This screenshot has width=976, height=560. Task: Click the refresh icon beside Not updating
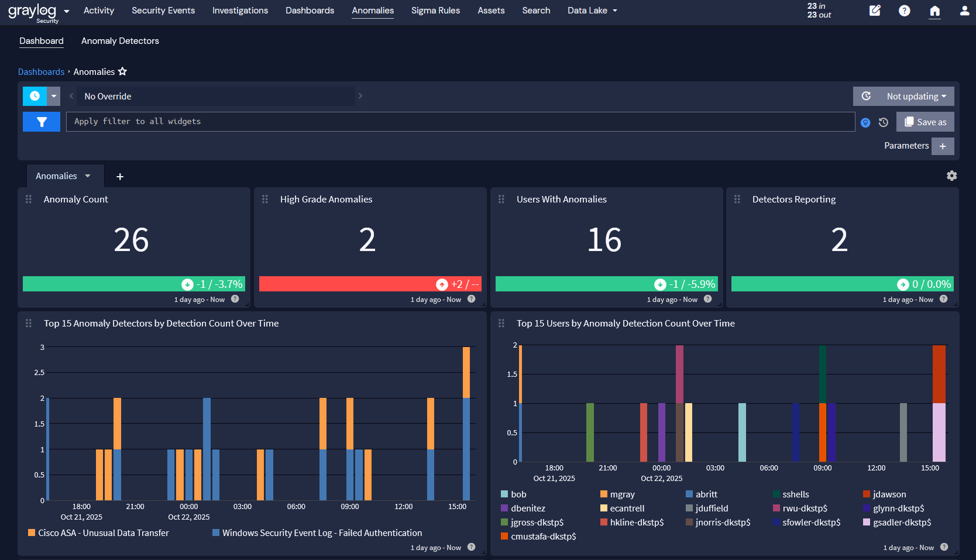pos(865,96)
